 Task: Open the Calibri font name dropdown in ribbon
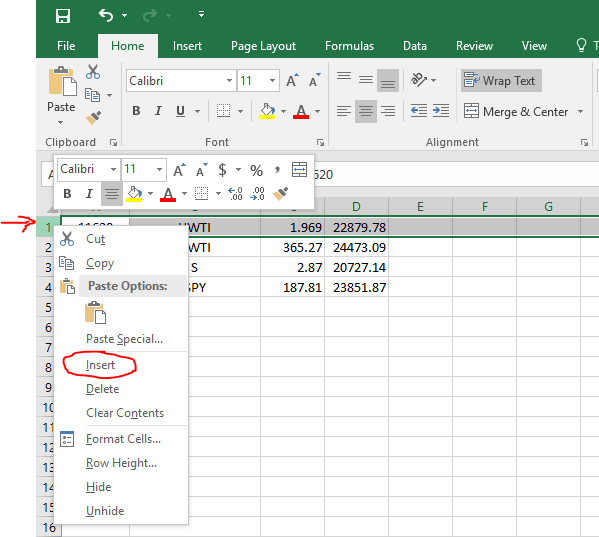point(229,81)
